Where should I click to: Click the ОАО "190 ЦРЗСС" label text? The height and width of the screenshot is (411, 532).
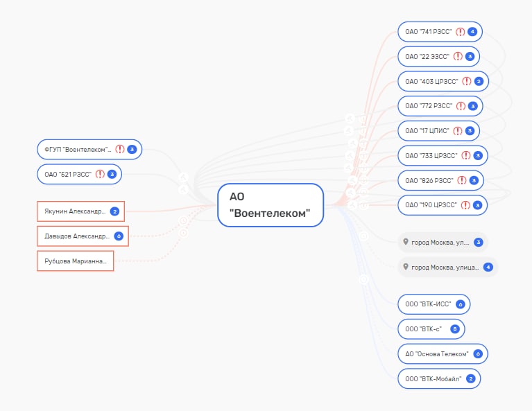[x=431, y=205]
